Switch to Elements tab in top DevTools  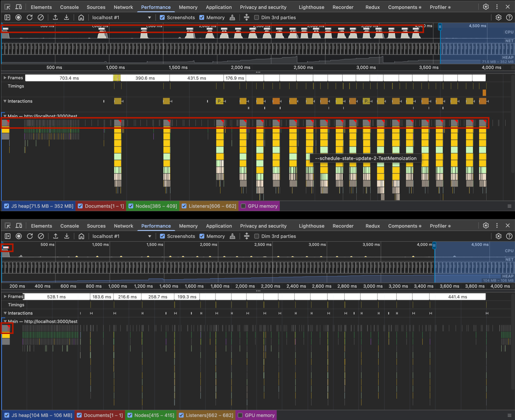click(41, 7)
